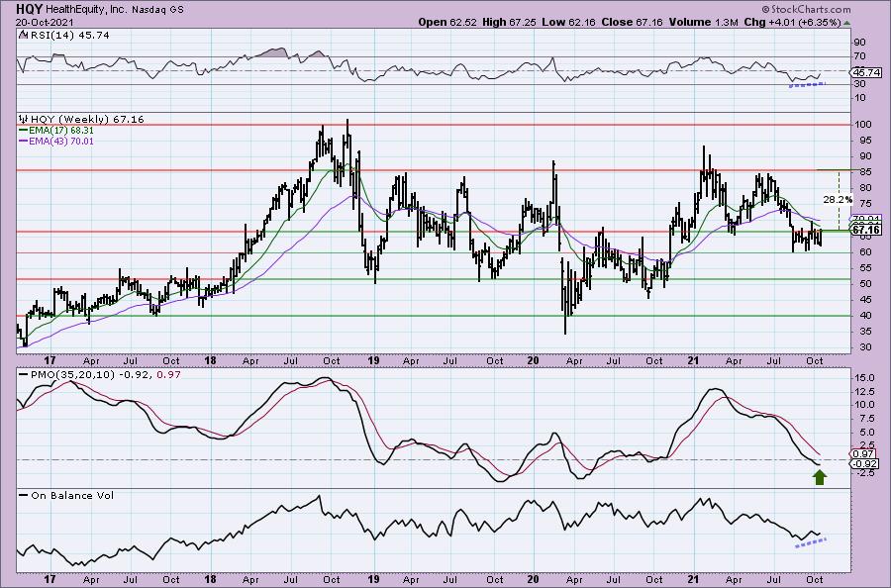Click the green up-triangle change indicator
Image resolution: width=891 pixels, height=588 pixels.
846,23
